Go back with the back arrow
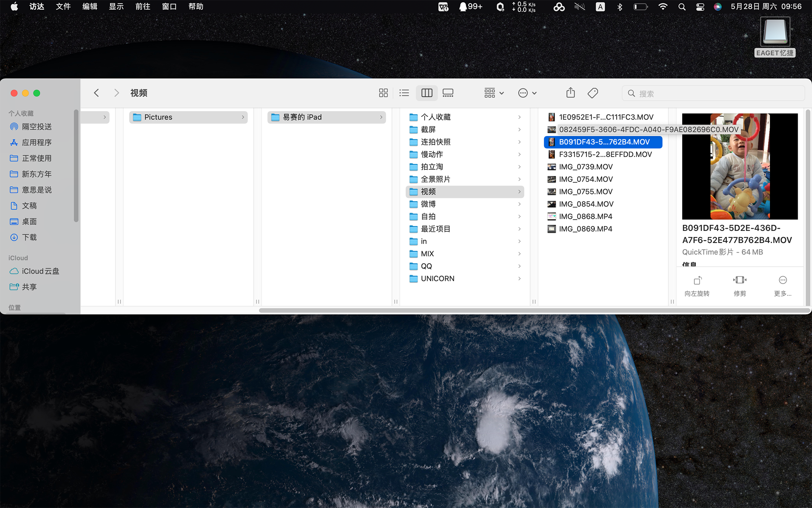The width and height of the screenshot is (812, 508). 96,93
